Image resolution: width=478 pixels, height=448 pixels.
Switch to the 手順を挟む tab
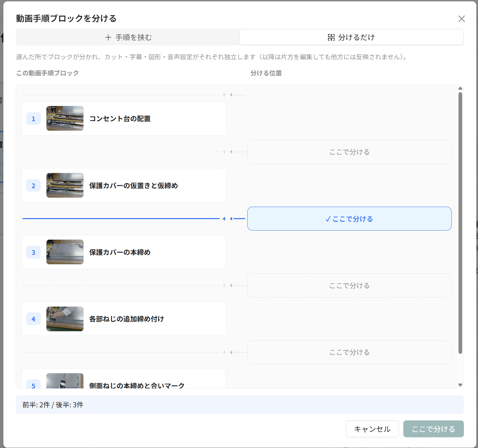pyautogui.click(x=128, y=37)
